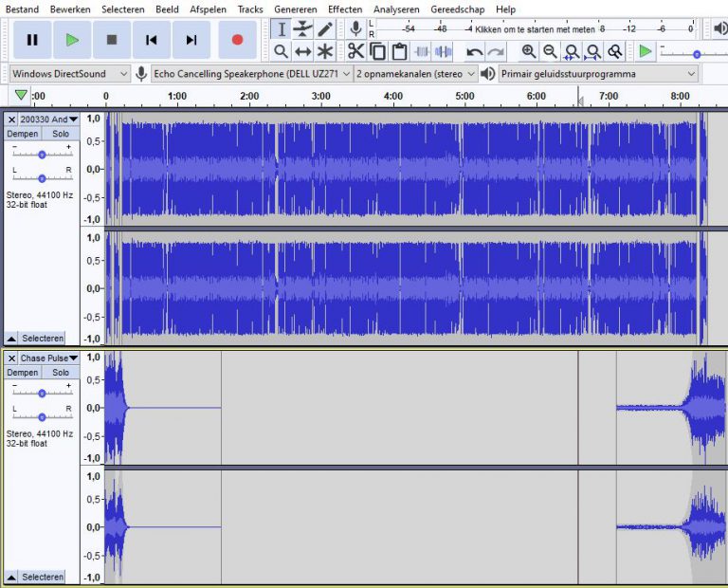
Task: Select the Selection (I-beam) tool
Action: pyautogui.click(x=282, y=28)
